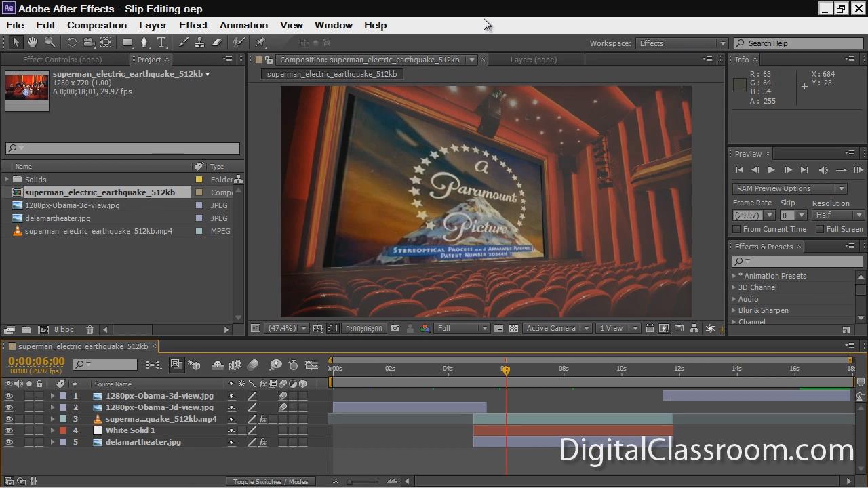Image resolution: width=868 pixels, height=488 pixels.
Task: Hide layer 1 Obama-3d-view eye
Action: [9, 396]
